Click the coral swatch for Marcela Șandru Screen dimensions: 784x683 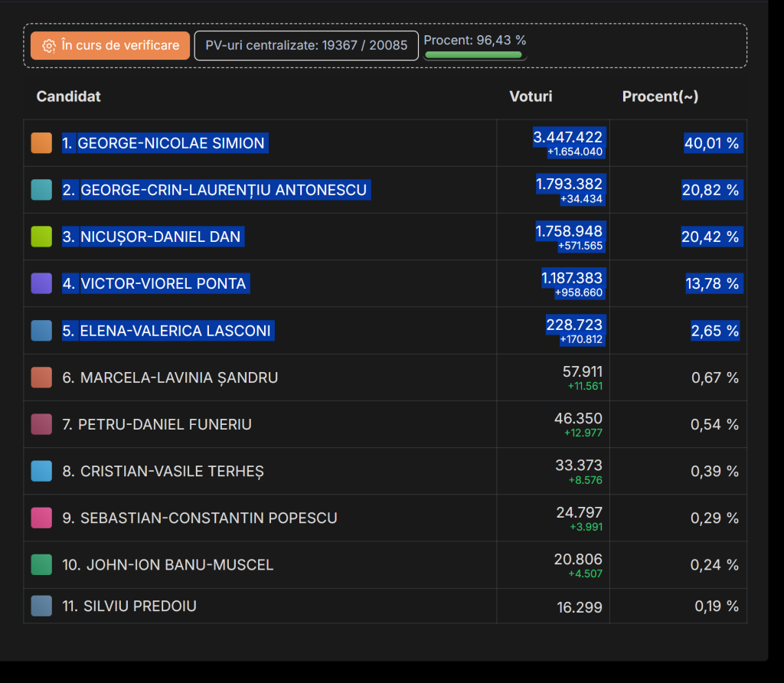pos(41,377)
